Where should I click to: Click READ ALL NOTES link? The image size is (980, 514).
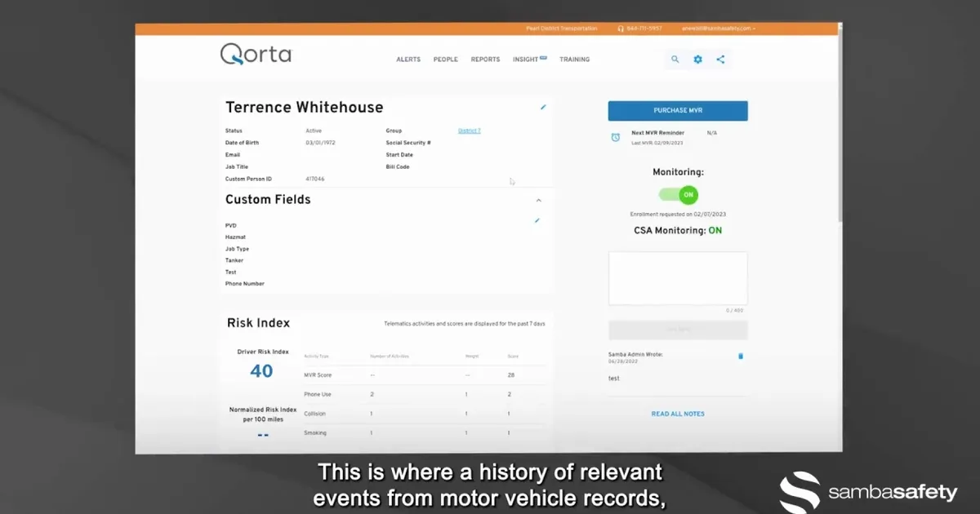tap(678, 414)
